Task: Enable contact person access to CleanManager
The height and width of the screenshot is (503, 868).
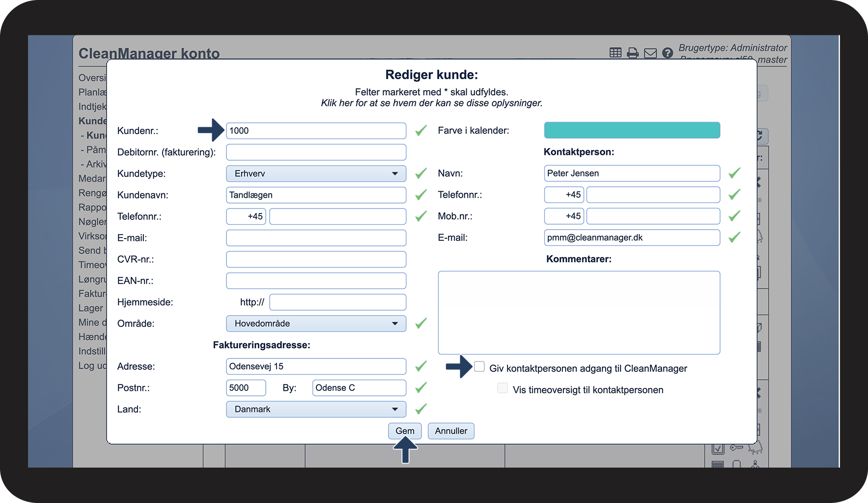Action: click(x=479, y=366)
